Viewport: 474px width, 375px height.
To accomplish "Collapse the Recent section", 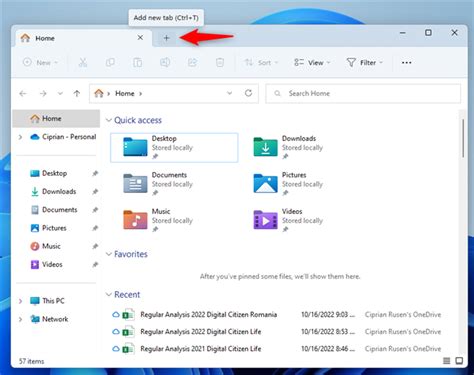I will click(109, 294).
